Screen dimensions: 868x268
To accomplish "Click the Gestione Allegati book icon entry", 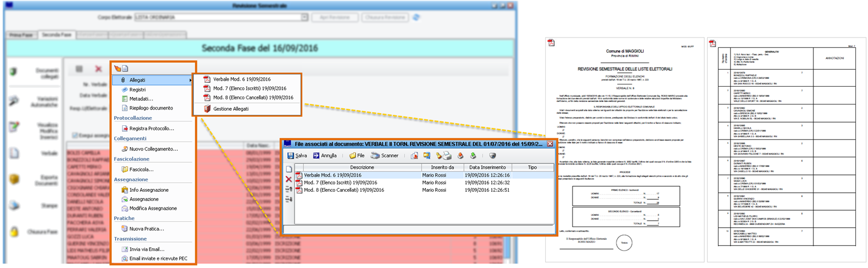I will pyautogui.click(x=230, y=109).
